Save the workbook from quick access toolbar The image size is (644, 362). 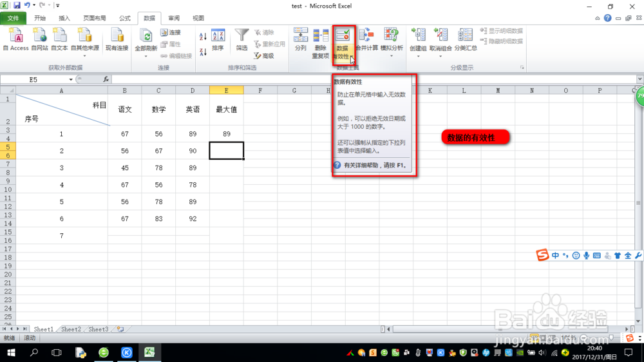[x=17, y=5]
